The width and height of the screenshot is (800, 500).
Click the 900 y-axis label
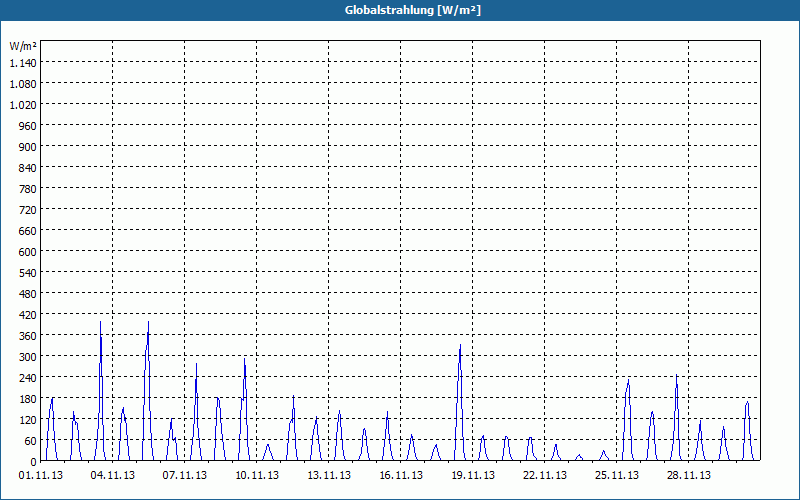[x=28, y=147]
